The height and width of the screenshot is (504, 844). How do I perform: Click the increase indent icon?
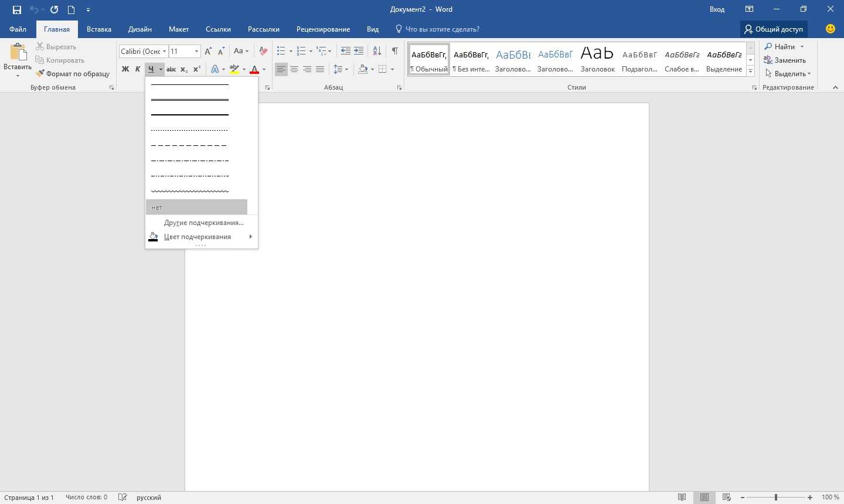point(359,51)
